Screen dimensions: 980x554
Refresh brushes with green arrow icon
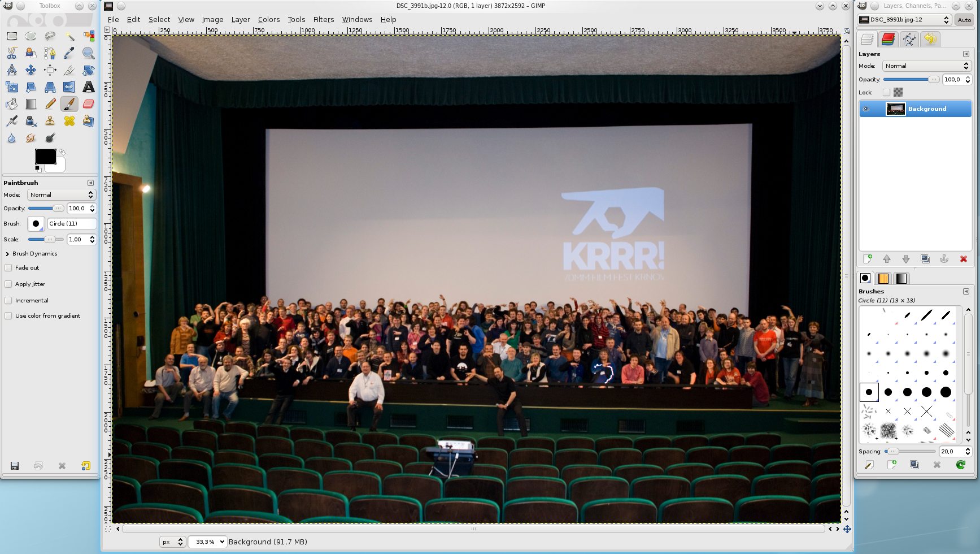pos(960,465)
